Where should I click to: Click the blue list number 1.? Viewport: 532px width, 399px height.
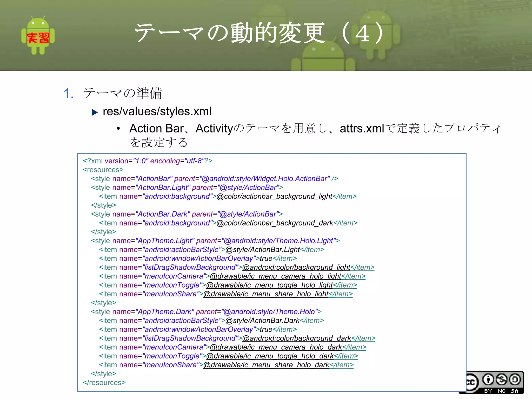pyautogui.click(x=69, y=94)
